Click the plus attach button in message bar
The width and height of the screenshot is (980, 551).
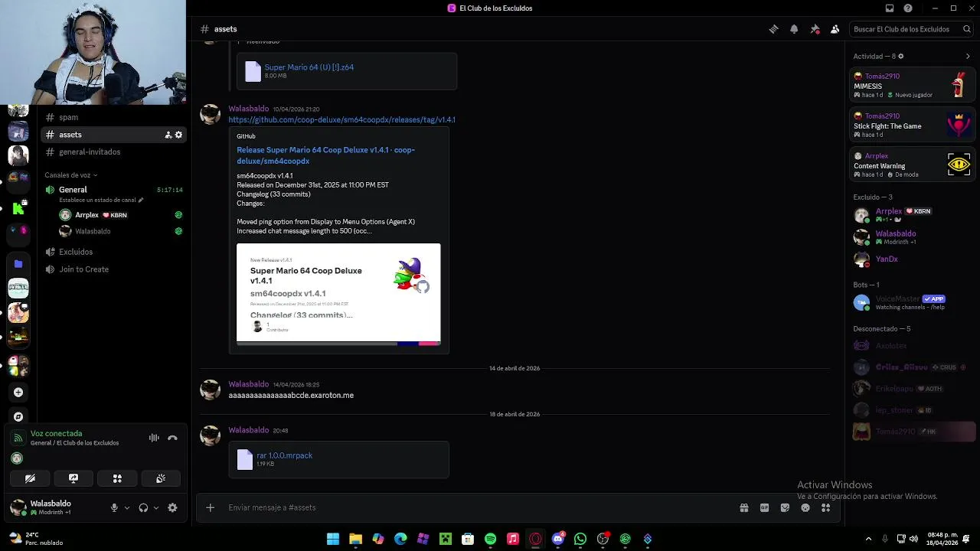point(211,507)
